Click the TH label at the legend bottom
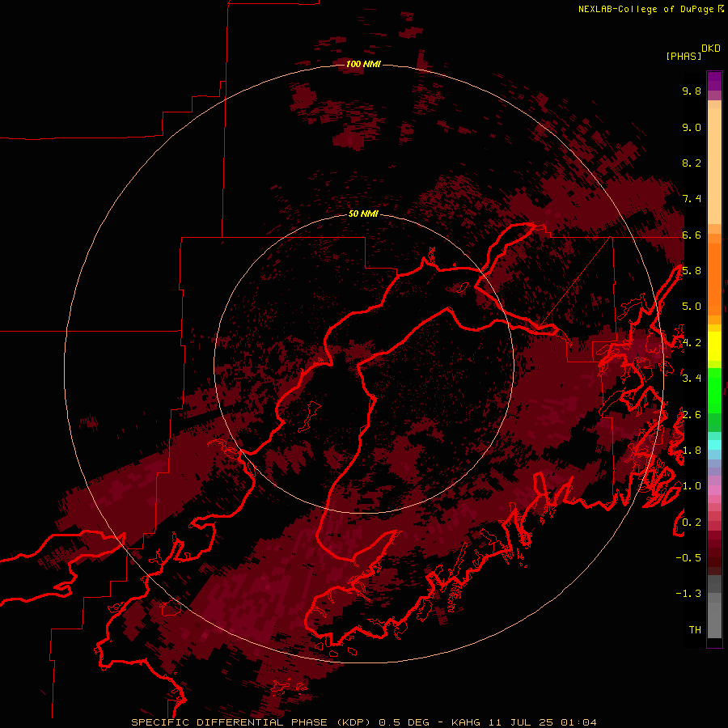The width and height of the screenshot is (728, 728). [695, 630]
